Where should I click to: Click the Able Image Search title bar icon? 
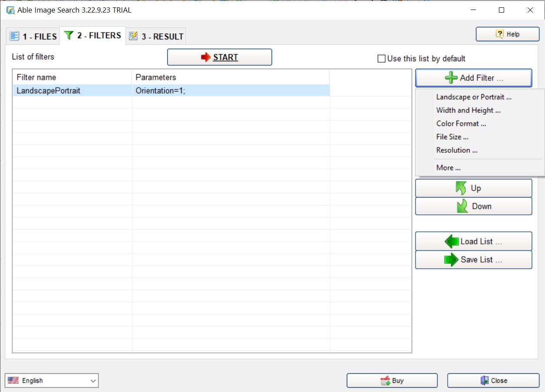click(x=10, y=10)
